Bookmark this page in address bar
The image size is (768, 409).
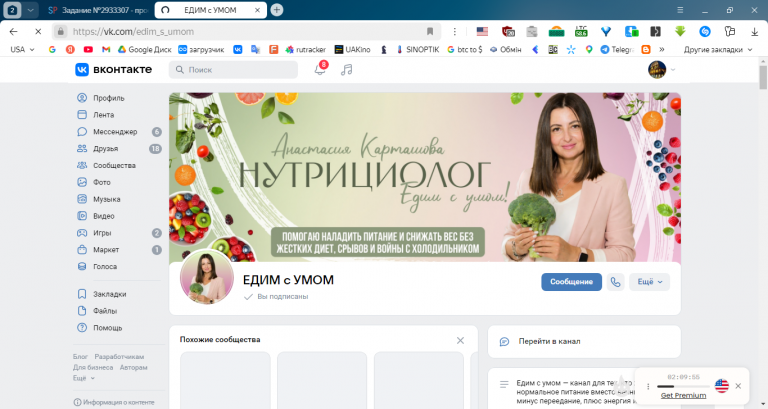tap(430, 31)
